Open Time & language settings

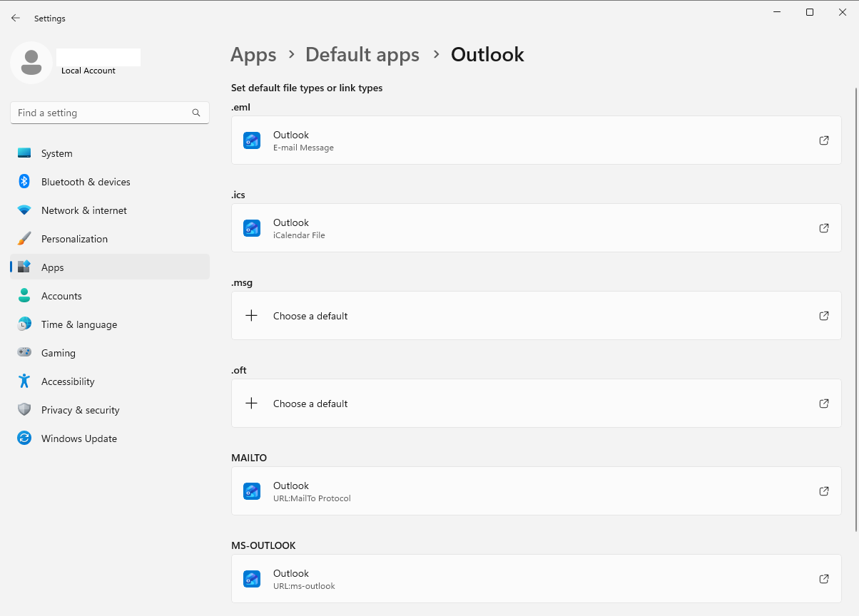click(x=110, y=324)
